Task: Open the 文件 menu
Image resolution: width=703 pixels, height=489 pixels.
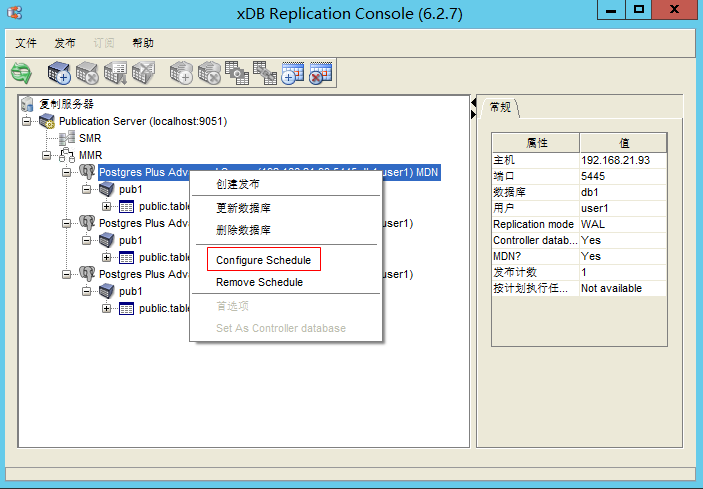Action: click(26, 43)
